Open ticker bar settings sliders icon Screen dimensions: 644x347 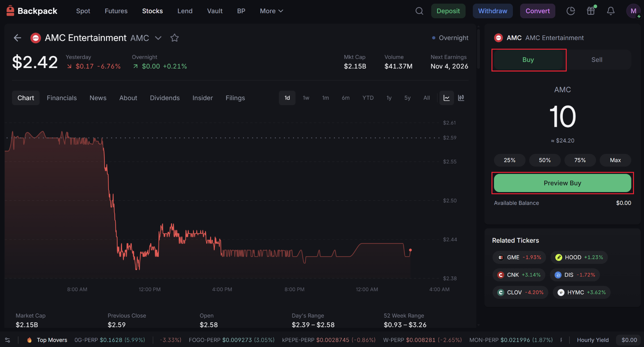tap(8, 340)
